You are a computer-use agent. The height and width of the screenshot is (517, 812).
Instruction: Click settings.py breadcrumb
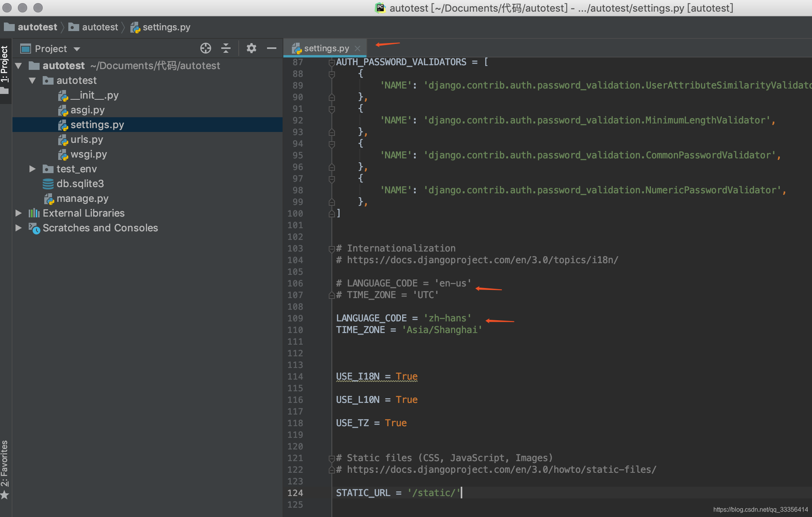pyautogui.click(x=160, y=27)
